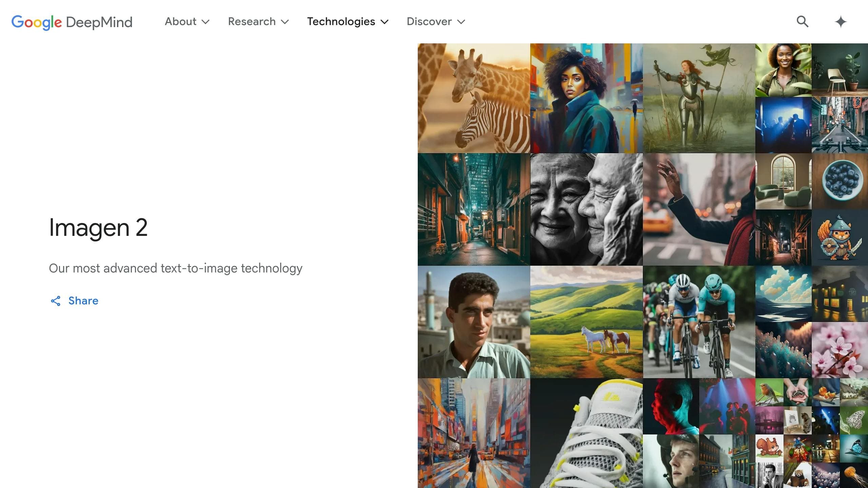This screenshot has height=488, width=868.
Task: Open the Technologies menu
Action: pos(348,22)
